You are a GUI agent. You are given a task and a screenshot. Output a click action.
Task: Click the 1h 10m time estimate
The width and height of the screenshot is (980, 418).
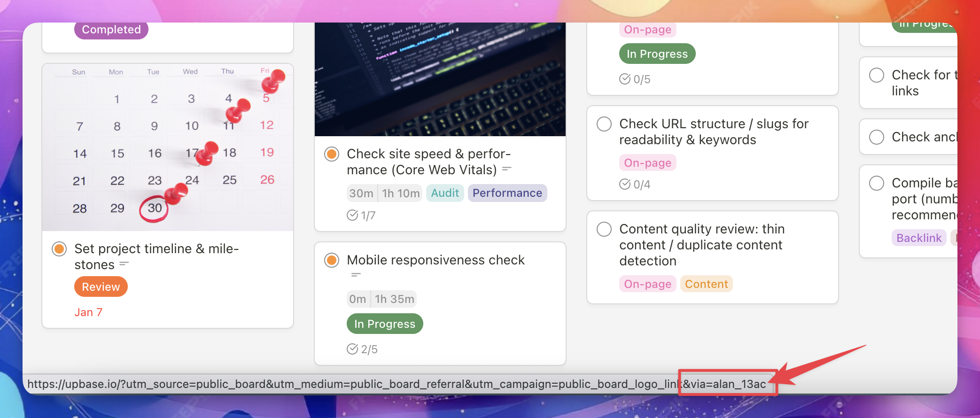pyautogui.click(x=401, y=194)
